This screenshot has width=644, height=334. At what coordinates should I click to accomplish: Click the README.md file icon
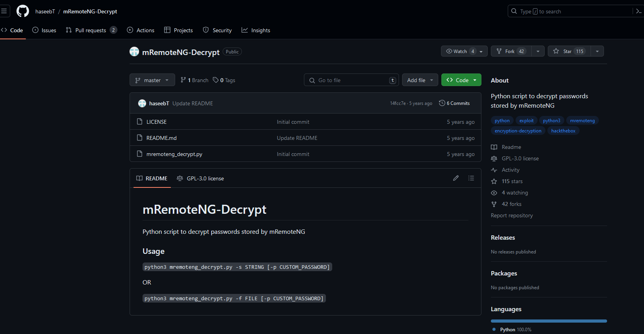139,138
